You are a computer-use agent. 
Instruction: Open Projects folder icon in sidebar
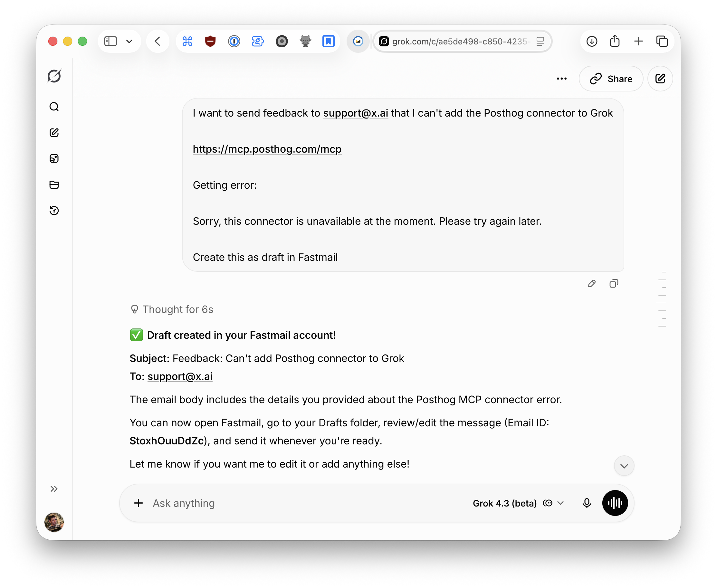click(54, 185)
